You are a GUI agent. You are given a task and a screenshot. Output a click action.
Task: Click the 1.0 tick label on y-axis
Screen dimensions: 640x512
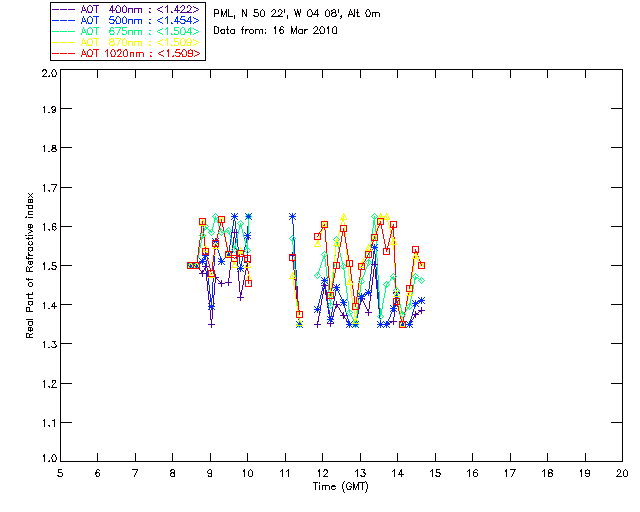click(x=49, y=458)
